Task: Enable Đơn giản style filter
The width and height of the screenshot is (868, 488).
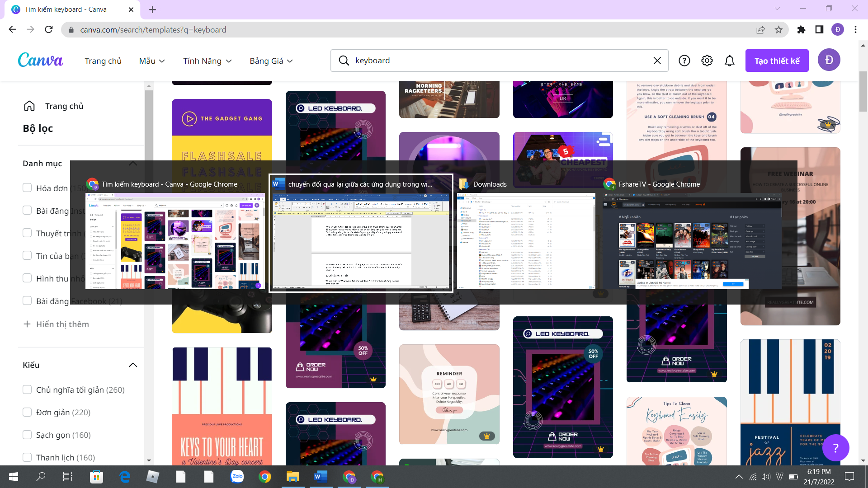Action: (27, 412)
